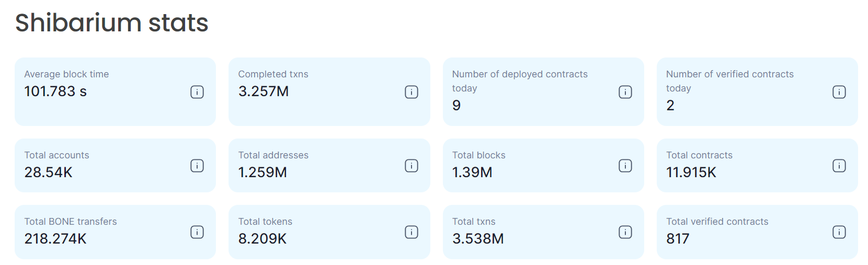
Task: Select the Average block time value 101.783 s
Action: tap(55, 91)
